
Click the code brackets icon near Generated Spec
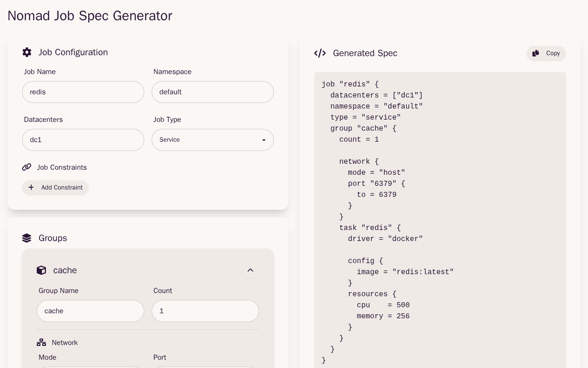(x=320, y=53)
